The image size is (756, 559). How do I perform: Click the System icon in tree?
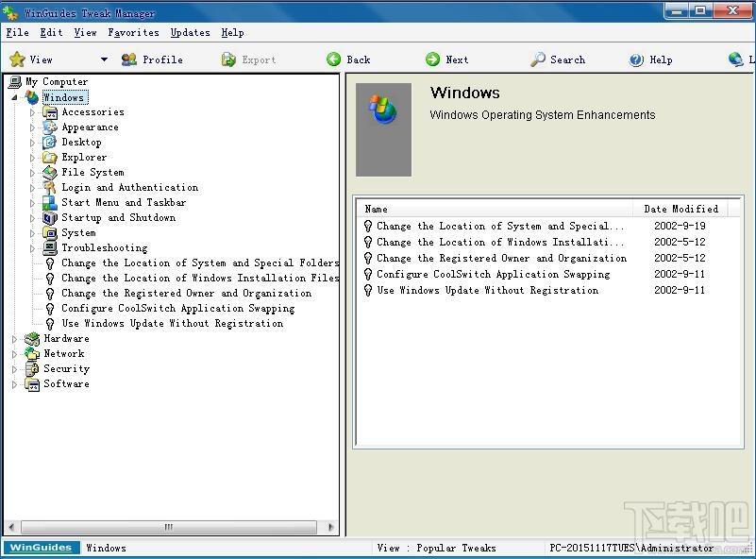pos(50,233)
